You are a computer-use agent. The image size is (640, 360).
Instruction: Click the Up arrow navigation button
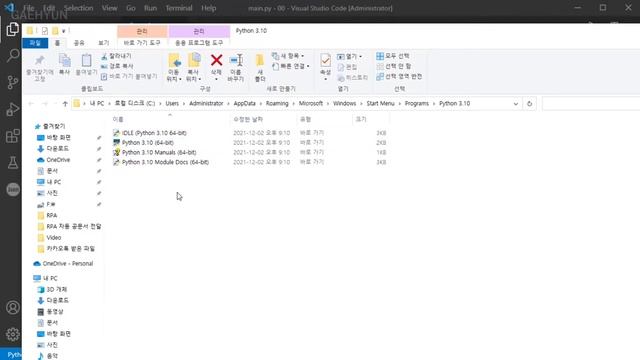[65, 104]
